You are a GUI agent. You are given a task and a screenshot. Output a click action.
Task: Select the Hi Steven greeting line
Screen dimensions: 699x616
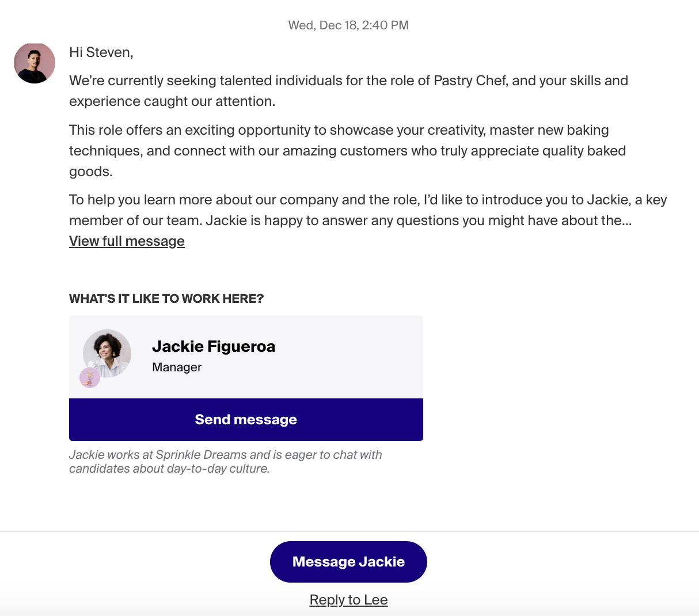pos(101,52)
